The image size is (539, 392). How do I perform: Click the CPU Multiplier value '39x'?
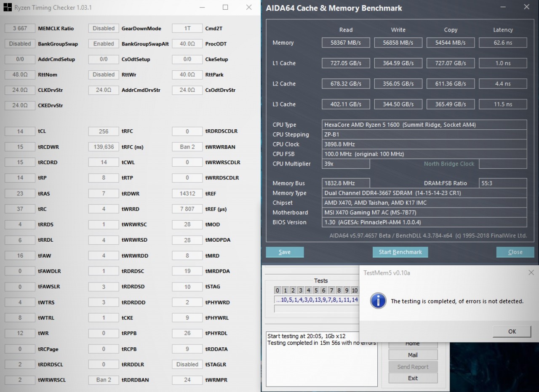point(346,164)
